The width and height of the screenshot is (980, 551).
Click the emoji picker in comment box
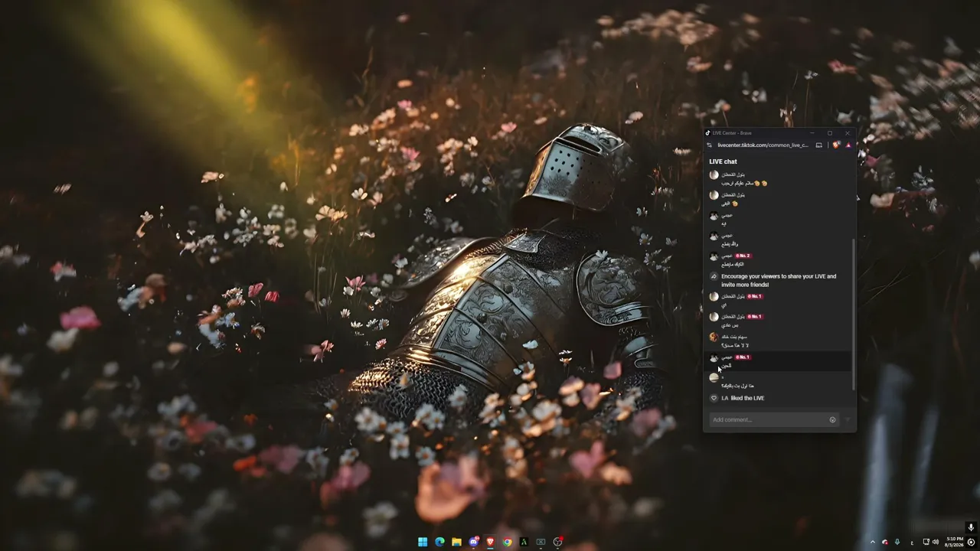pos(832,419)
